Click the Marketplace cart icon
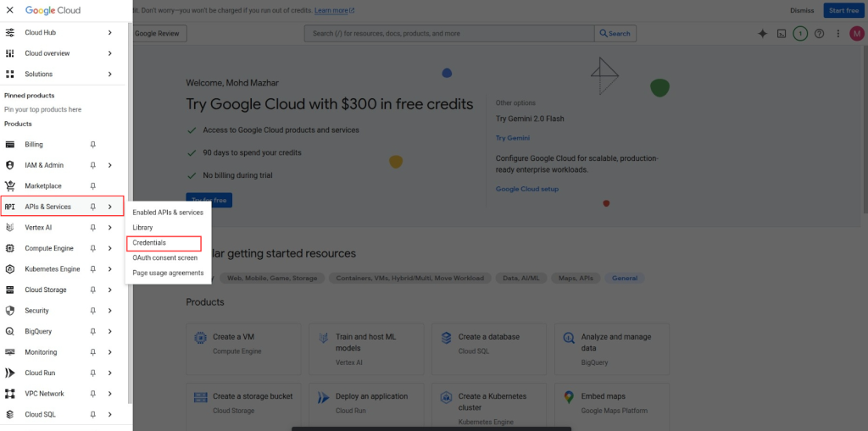This screenshot has height=431, width=868. point(10,186)
